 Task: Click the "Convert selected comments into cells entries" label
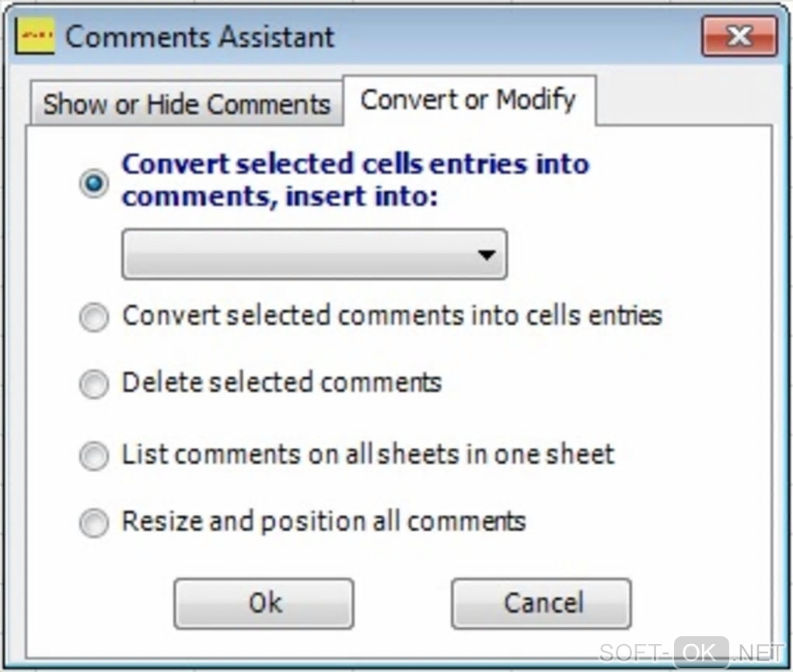392,315
